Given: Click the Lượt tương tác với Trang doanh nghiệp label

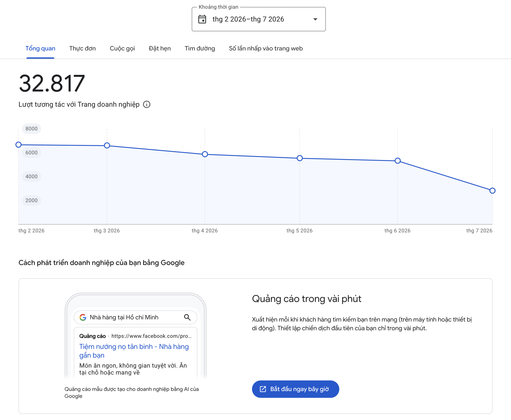Looking at the screenshot, I should coord(79,105).
